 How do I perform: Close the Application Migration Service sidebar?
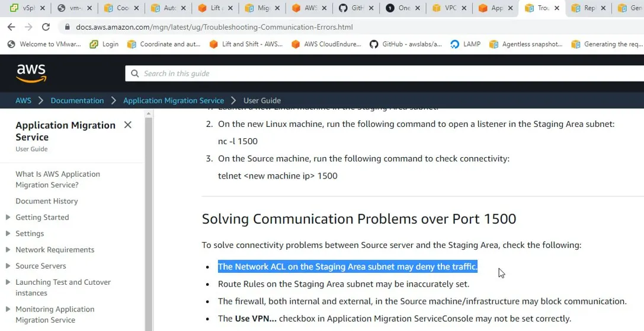click(128, 125)
